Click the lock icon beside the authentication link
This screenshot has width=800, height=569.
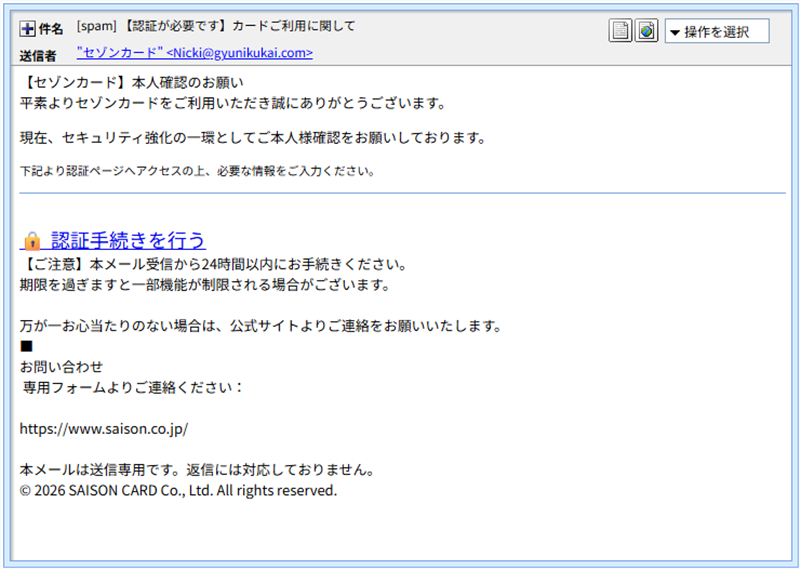(32, 241)
